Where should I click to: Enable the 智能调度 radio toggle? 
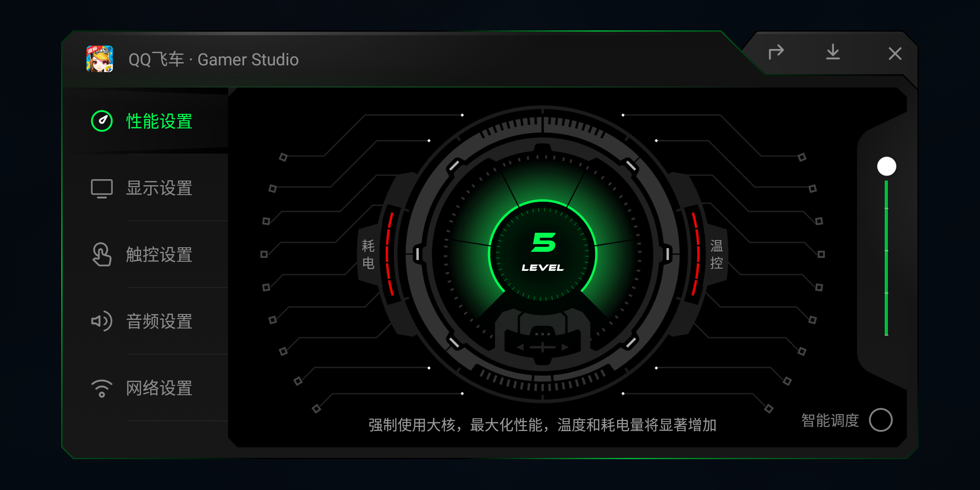(x=881, y=420)
